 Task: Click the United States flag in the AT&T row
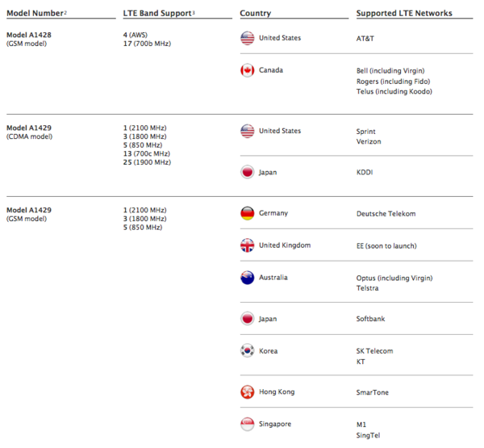248,38
